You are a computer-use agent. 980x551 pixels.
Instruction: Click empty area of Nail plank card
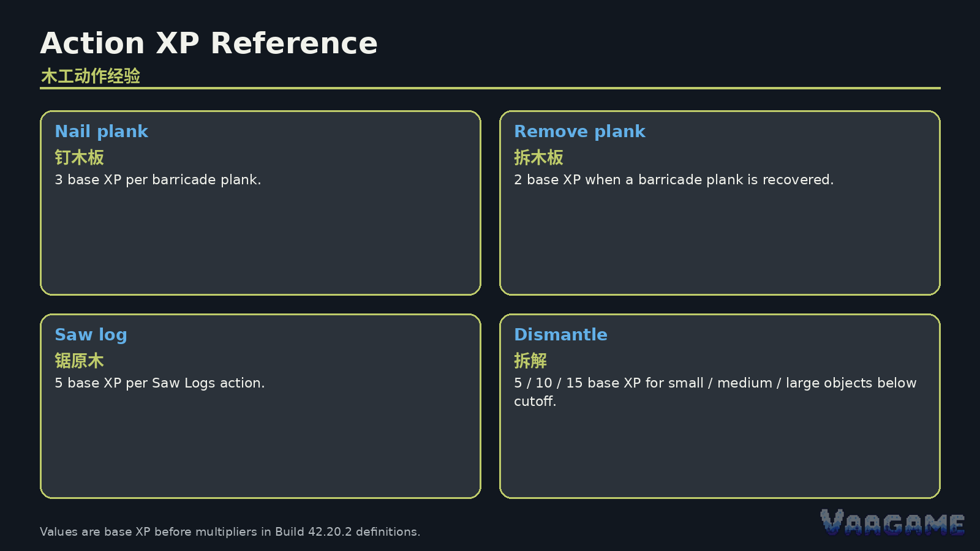click(260, 242)
